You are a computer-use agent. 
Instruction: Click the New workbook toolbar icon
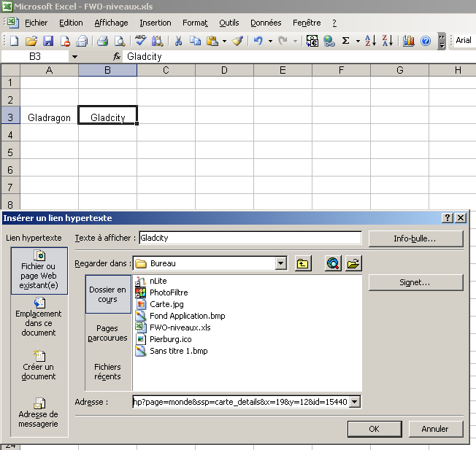(x=15, y=41)
